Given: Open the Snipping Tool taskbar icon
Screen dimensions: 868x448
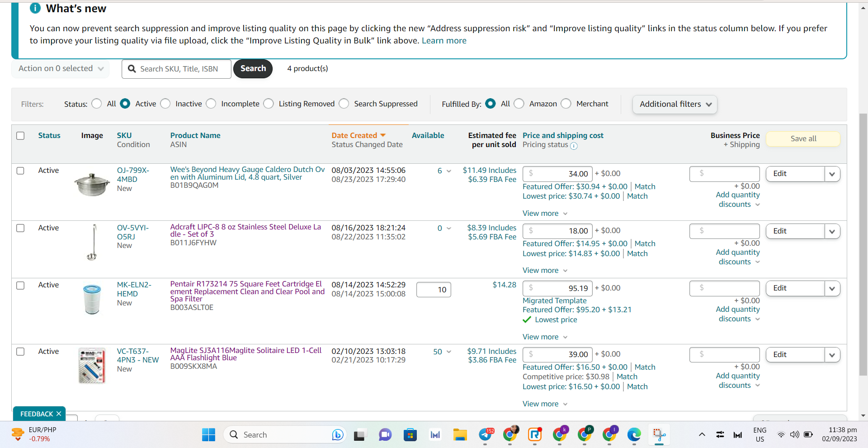Looking at the screenshot, I should pyautogui.click(x=659, y=435).
